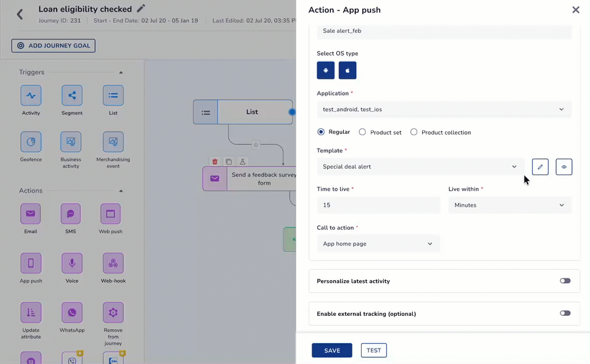Choose the List trigger icon
The height and width of the screenshot is (364, 590).
113,96
